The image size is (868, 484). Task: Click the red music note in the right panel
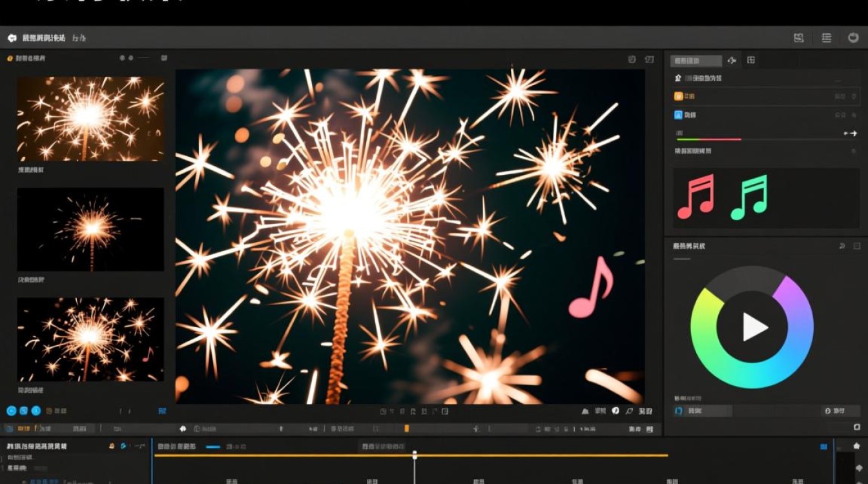pyautogui.click(x=696, y=197)
